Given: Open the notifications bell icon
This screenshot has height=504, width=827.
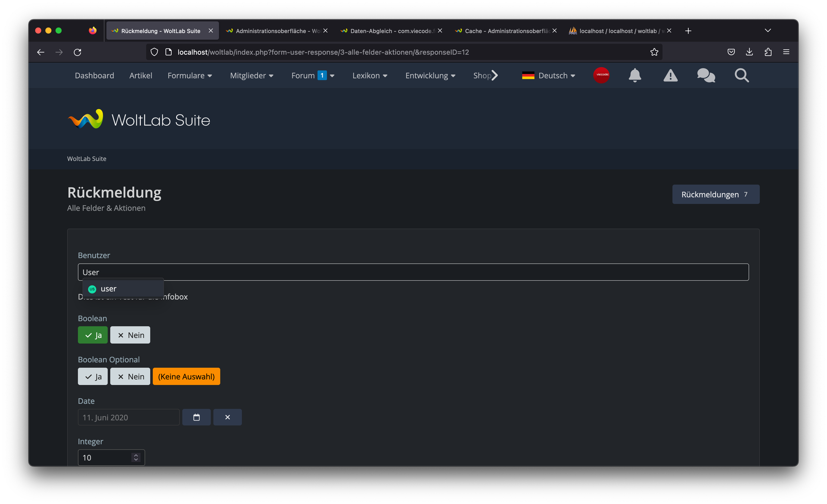Looking at the screenshot, I should [634, 75].
